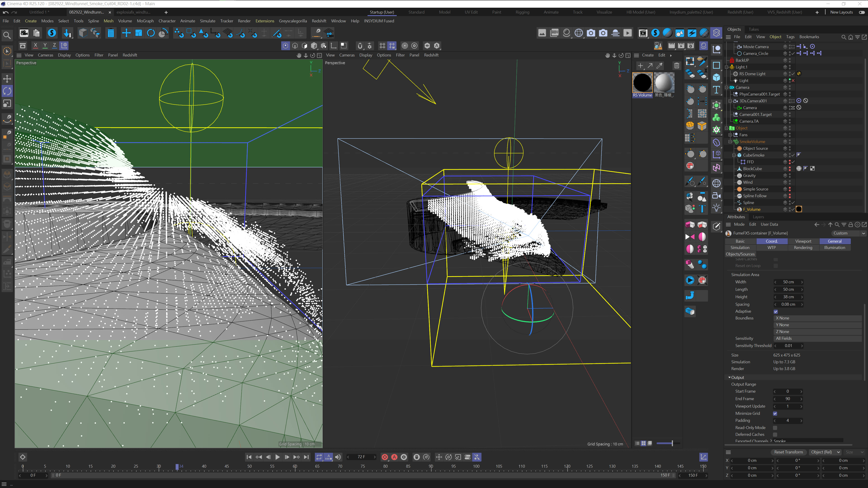
Task: Select the RS Volume material thumbnail
Action: tap(642, 82)
